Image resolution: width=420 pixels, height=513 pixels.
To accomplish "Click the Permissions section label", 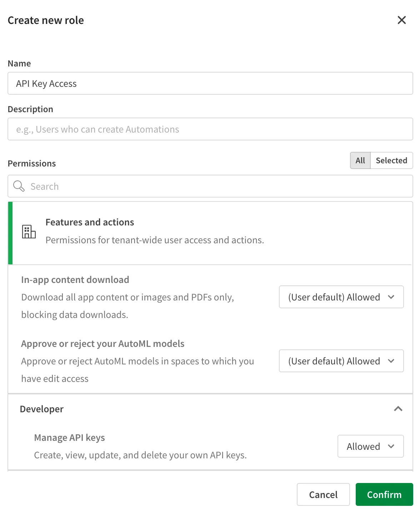I will [x=32, y=163].
